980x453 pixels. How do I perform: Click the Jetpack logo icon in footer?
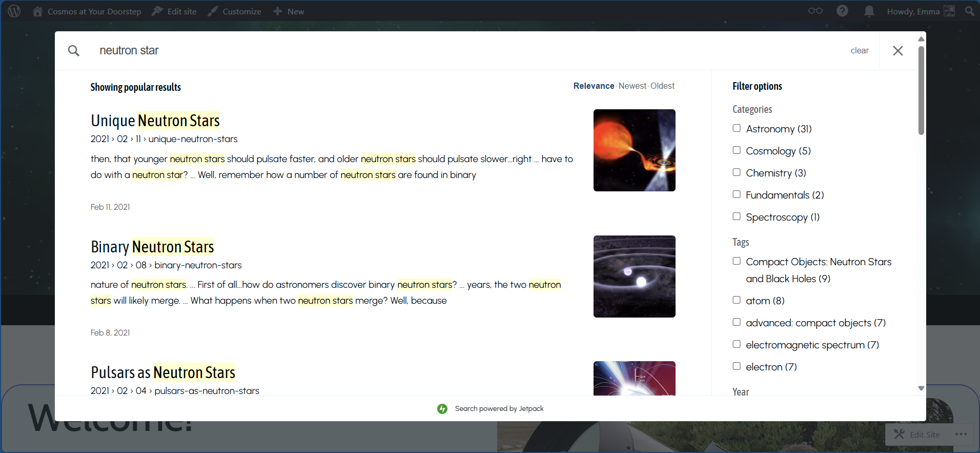pos(442,409)
